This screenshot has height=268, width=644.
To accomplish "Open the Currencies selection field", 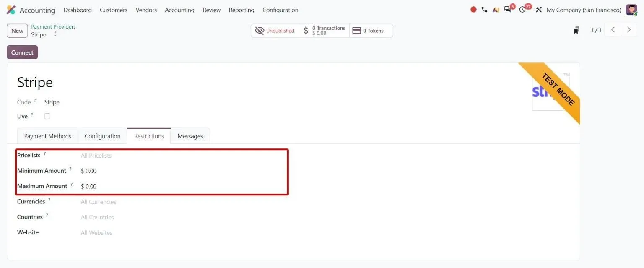I will (183, 202).
